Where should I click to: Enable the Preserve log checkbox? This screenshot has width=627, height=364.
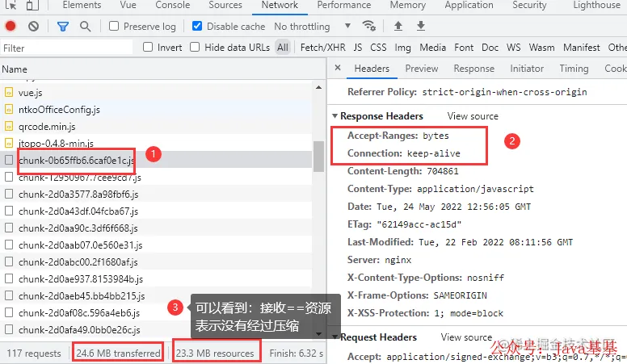[114, 26]
